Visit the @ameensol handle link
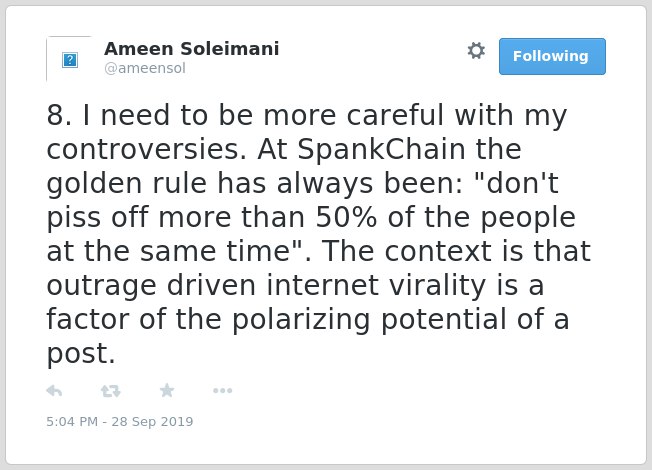This screenshot has width=652, height=470. (x=145, y=68)
